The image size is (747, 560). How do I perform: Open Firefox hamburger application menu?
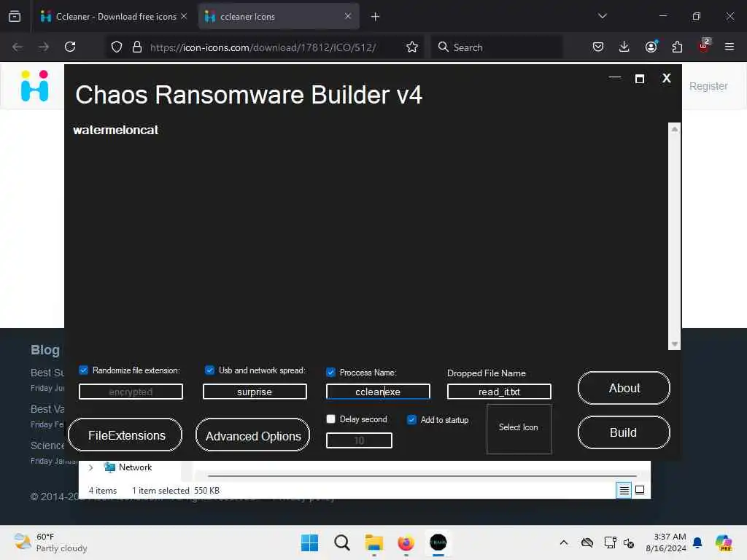tap(729, 47)
